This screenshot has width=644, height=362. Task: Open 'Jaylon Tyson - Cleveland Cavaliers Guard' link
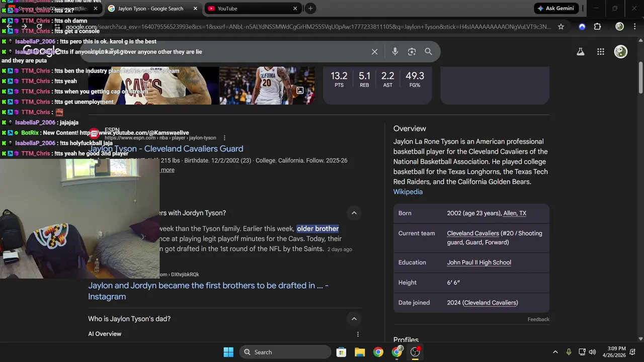coord(166,149)
